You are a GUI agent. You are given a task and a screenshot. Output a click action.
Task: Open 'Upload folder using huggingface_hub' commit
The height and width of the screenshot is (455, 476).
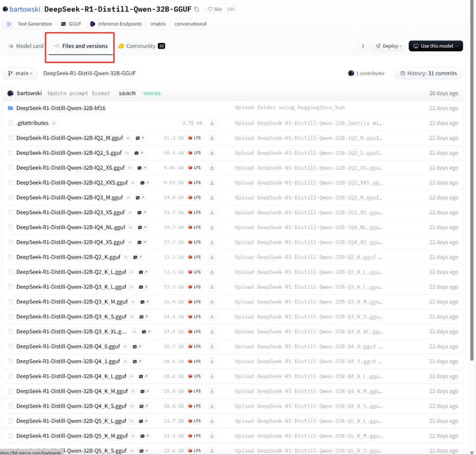pos(290,108)
